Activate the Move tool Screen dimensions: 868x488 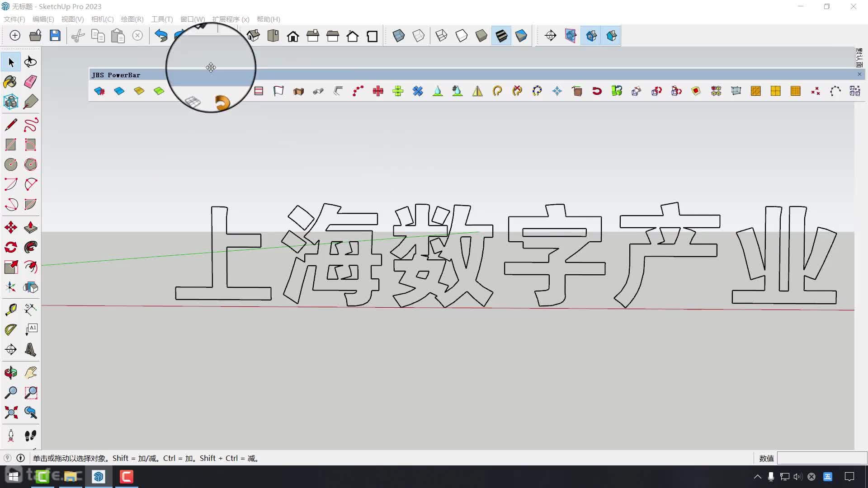click(10, 227)
